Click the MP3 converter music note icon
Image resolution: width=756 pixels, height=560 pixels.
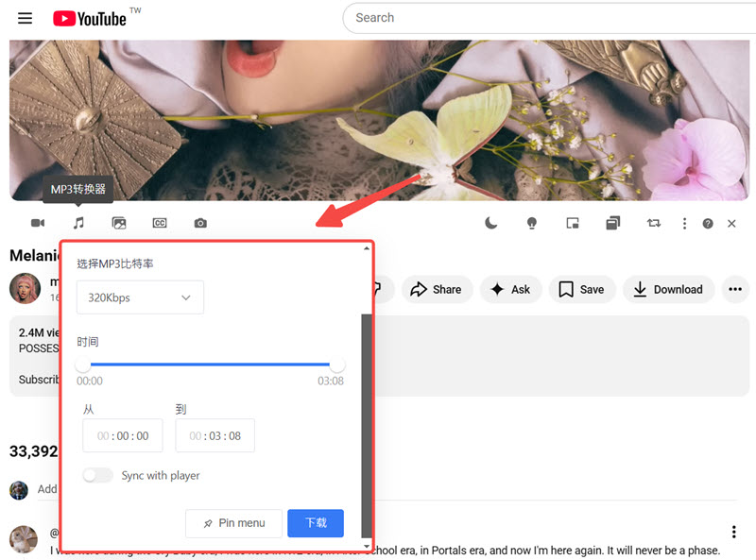tap(79, 223)
